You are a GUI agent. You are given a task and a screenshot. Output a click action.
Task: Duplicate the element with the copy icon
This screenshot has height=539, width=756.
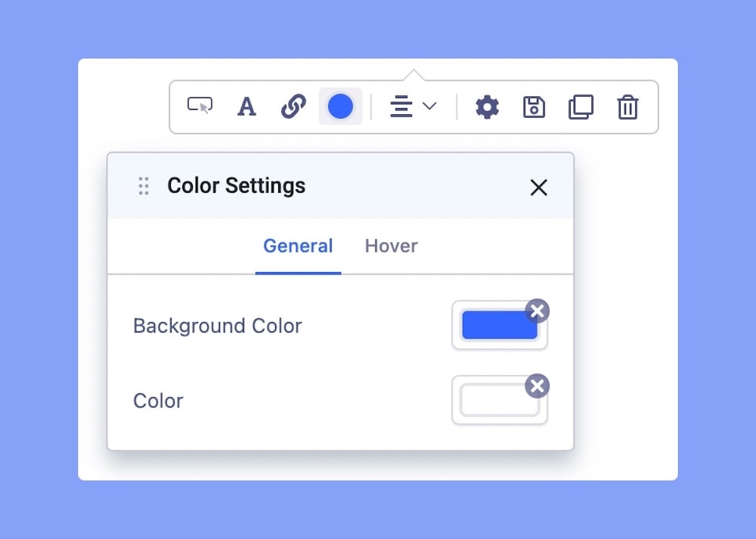(x=581, y=107)
